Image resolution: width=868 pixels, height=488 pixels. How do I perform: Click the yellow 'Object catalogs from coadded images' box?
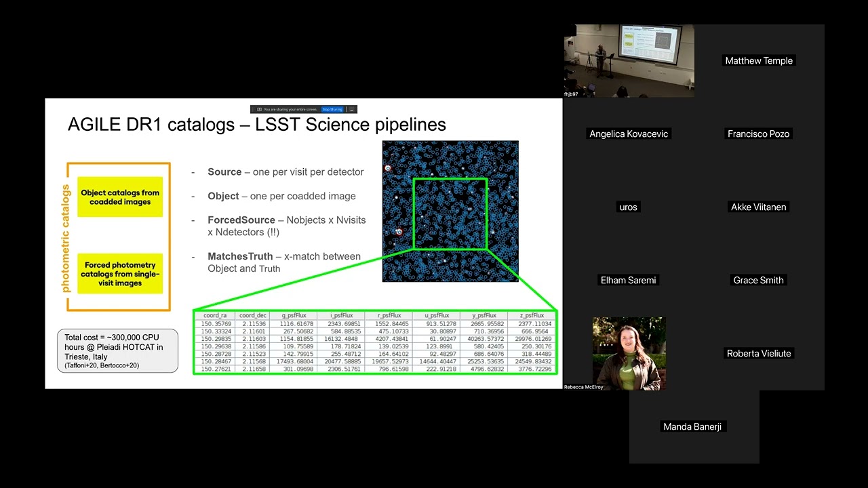point(120,197)
